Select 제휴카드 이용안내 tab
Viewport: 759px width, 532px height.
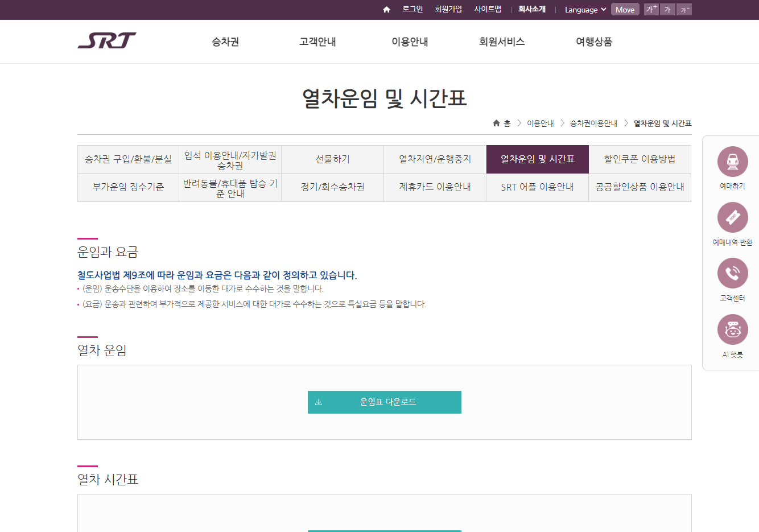[435, 187]
